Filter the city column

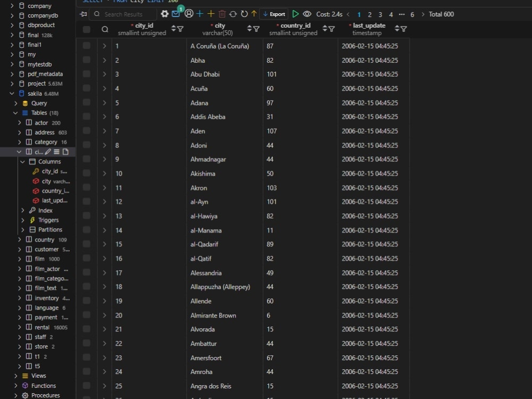256,29
